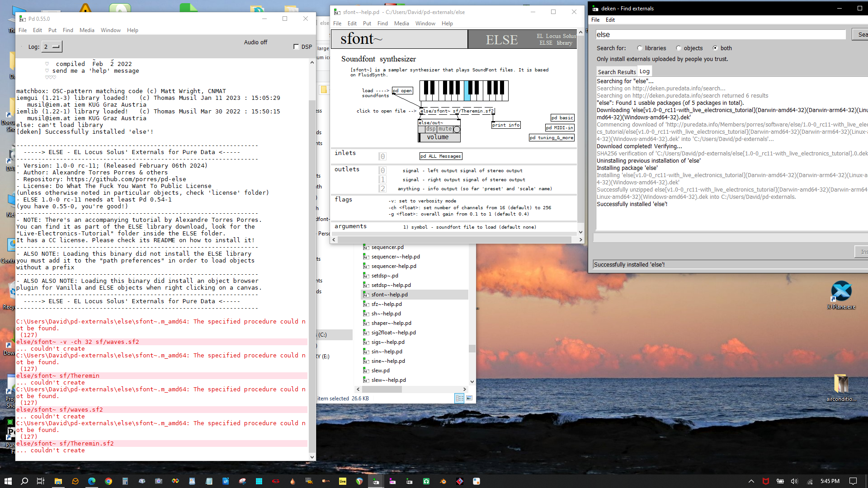
Task: Switch to the Log tab in deken
Action: point(645,71)
